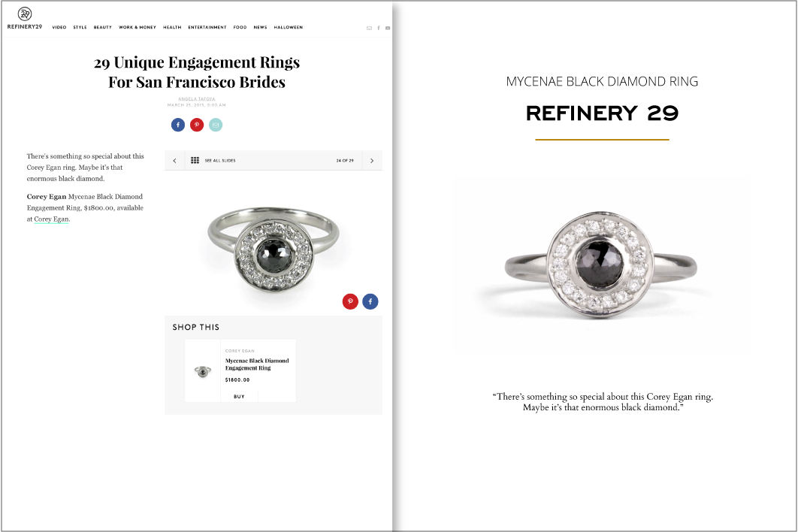Screen dimensions: 798x532
Task: Expand the slideshow via SEE ALL SLIDES
Action: pos(221,160)
